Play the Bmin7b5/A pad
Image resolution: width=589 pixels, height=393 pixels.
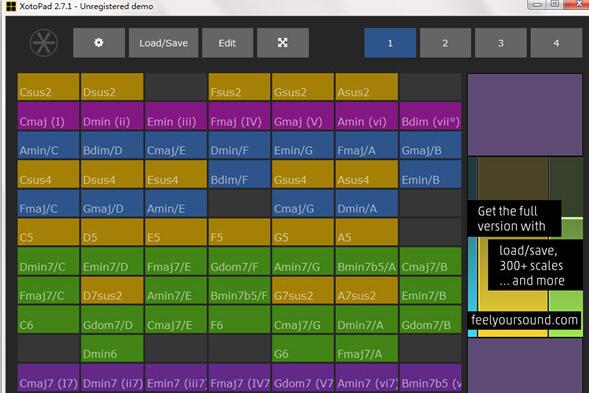tap(367, 261)
